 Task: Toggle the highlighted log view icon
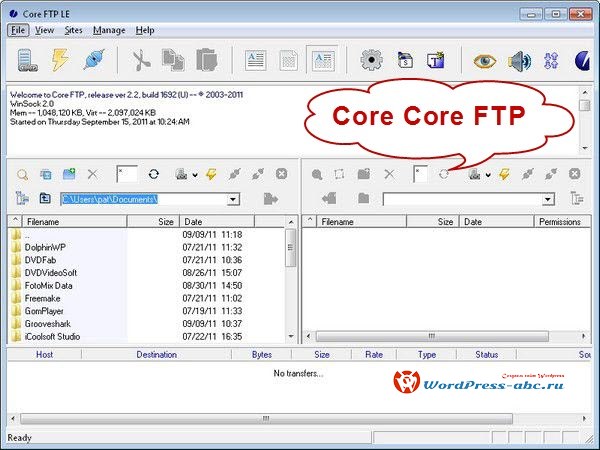pyautogui.click(x=323, y=60)
